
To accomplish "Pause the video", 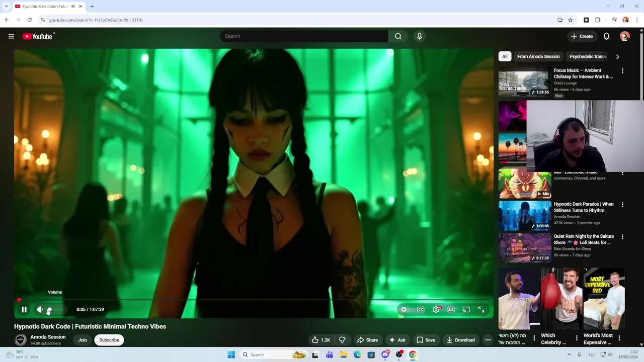I will 24,310.
